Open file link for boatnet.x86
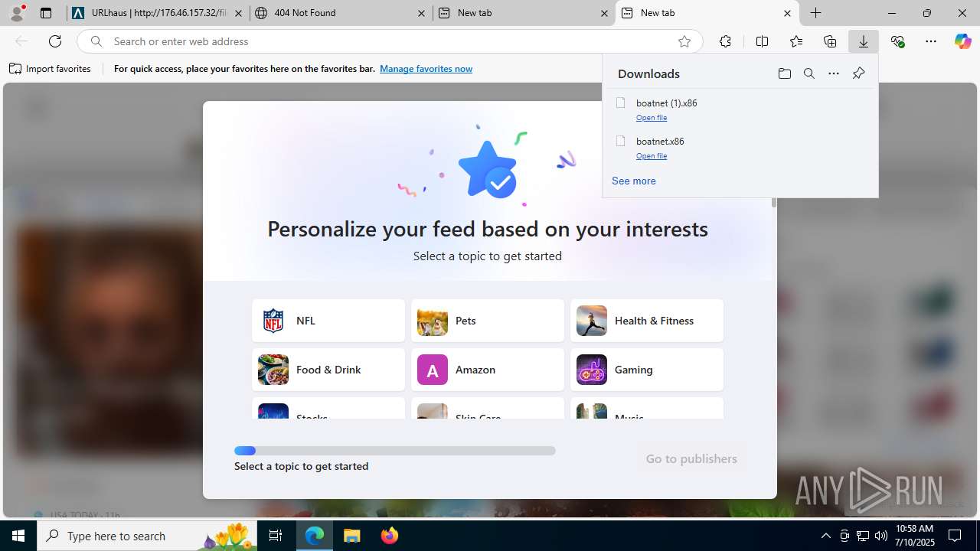The width and height of the screenshot is (980, 551). (652, 156)
